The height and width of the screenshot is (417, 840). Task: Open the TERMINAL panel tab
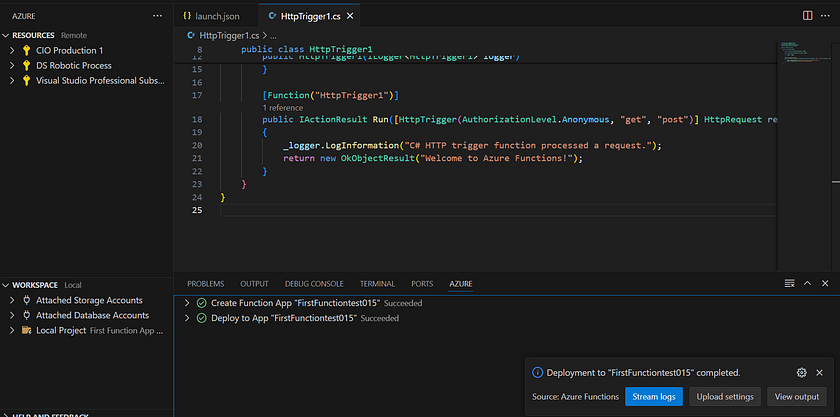click(x=377, y=284)
